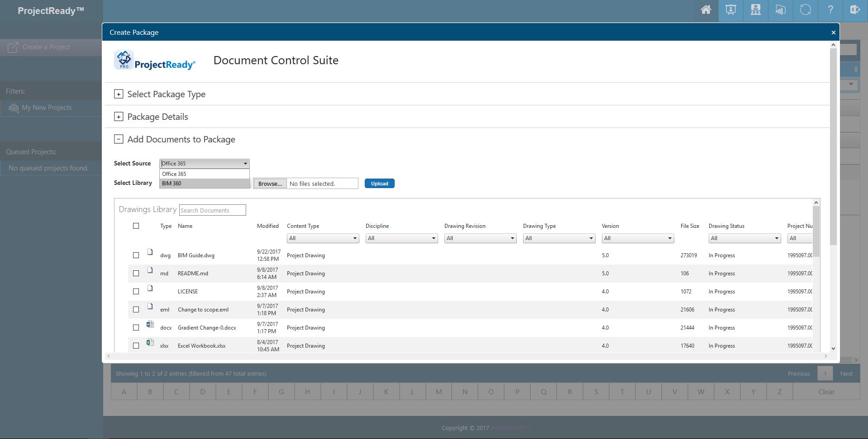
Task: Open the Discipline filter dropdown
Action: (x=402, y=238)
